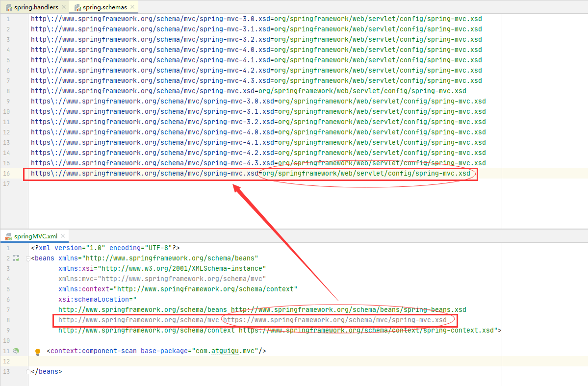588x386 pixels.
Task: Close the springMVC.xml tab
Action: tap(63, 236)
